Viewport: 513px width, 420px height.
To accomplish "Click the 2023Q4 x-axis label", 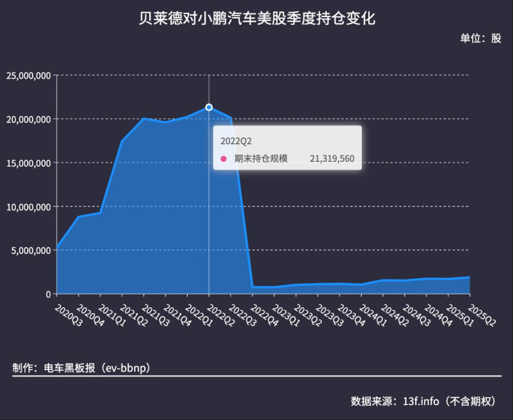I will click(351, 315).
